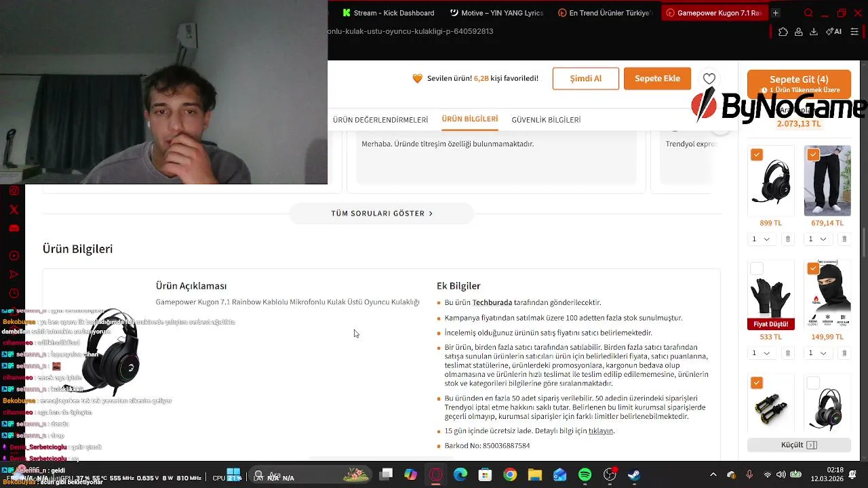Open Discord icon in left sidebar
Screen dimensions: 868x488
click(14, 228)
